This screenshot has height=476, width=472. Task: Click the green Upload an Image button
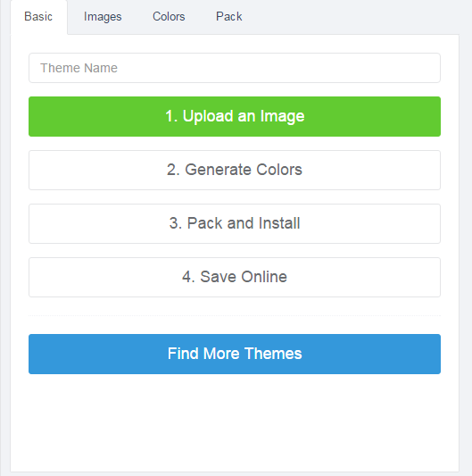click(235, 117)
